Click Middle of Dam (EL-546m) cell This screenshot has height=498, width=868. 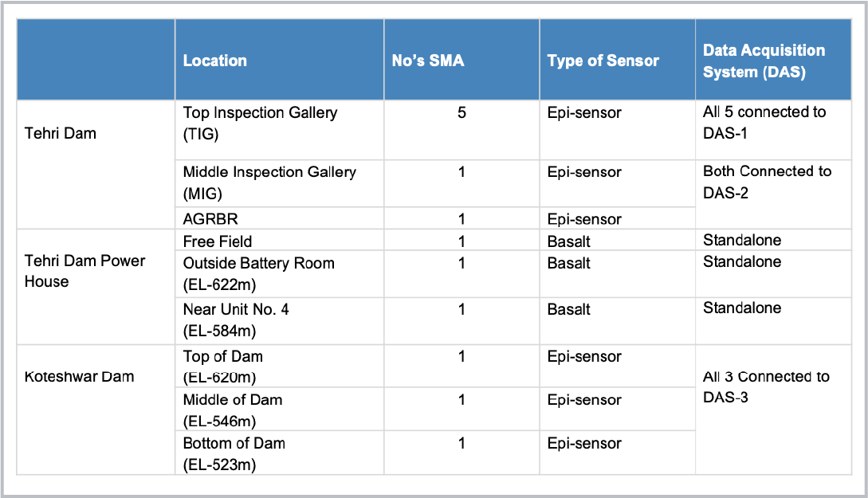pos(279,410)
